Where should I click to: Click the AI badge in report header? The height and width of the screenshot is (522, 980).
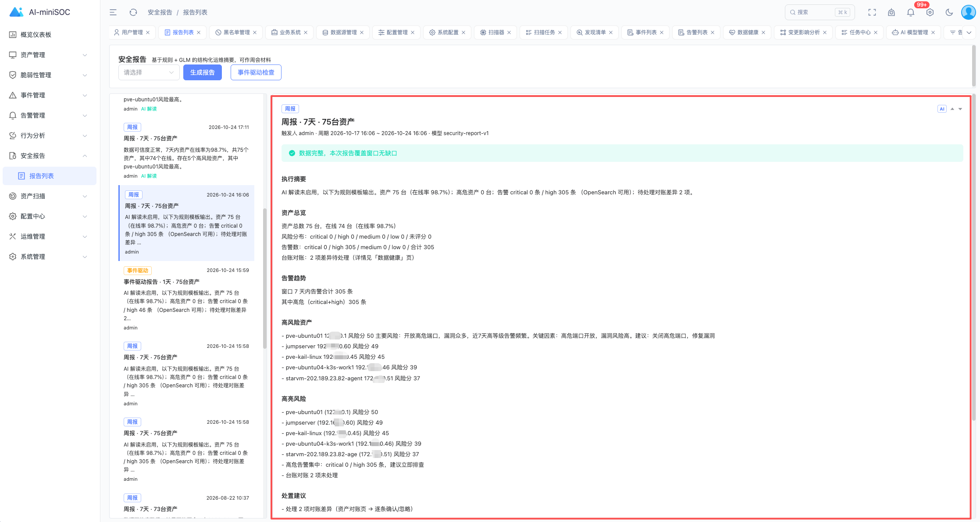coord(942,109)
